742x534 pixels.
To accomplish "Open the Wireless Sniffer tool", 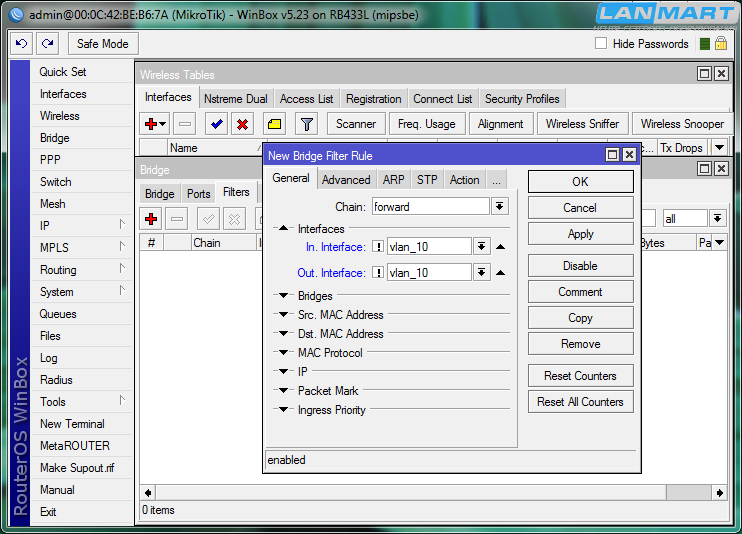I will click(583, 124).
